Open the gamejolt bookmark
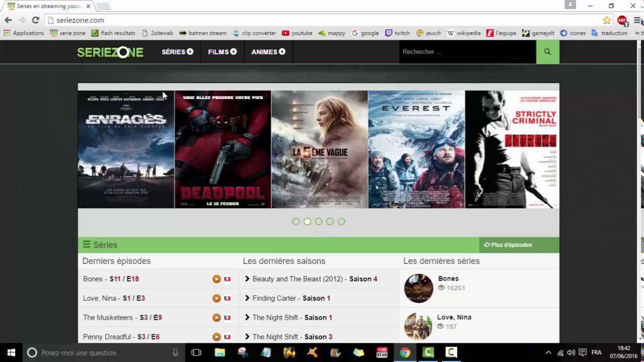Screen dimensions: 644x362 [538, 33]
